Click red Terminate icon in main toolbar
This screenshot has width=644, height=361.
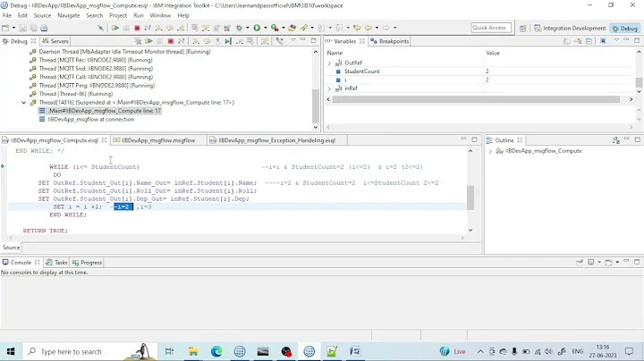[x=137, y=28]
